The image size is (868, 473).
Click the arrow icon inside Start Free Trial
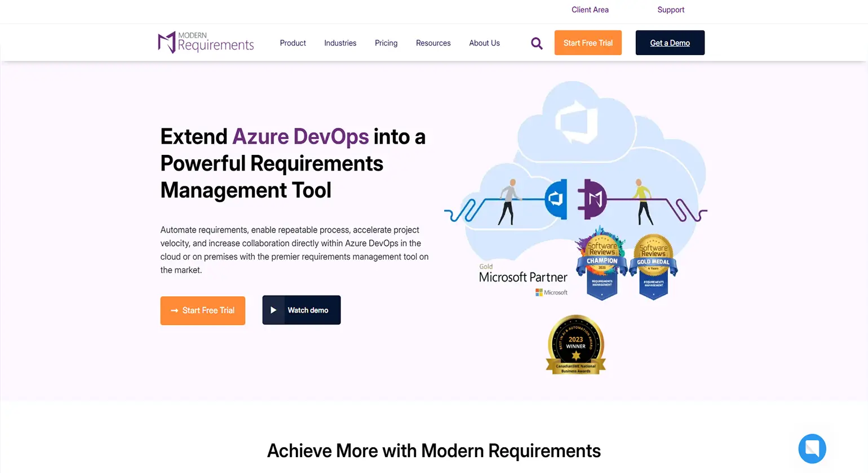click(173, 310)
